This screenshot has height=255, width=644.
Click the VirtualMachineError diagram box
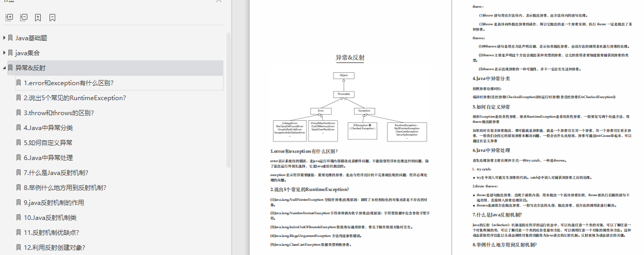[x=323, y=131]
